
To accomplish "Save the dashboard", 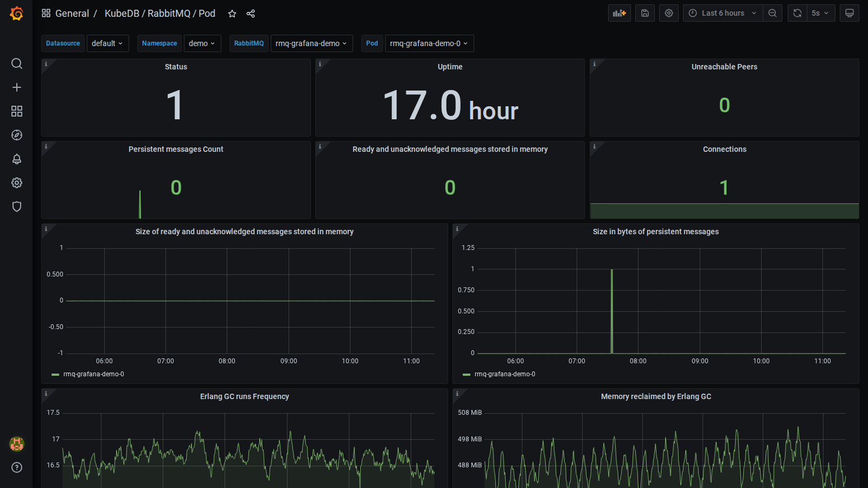I will [x=645, y=13].
